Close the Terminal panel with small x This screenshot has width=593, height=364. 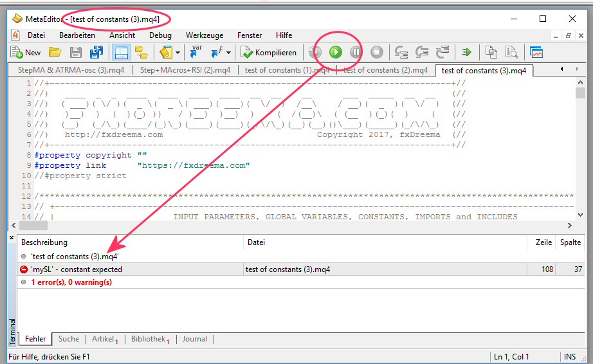[12, 238]
